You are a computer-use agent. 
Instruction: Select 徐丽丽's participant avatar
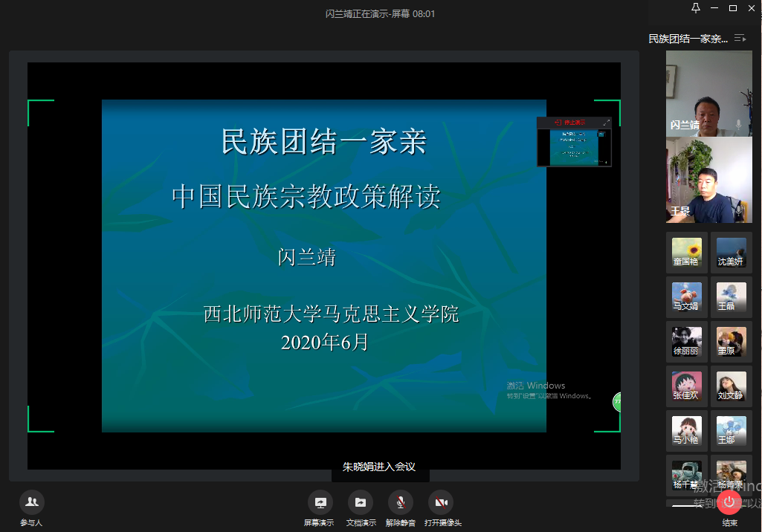686,340
